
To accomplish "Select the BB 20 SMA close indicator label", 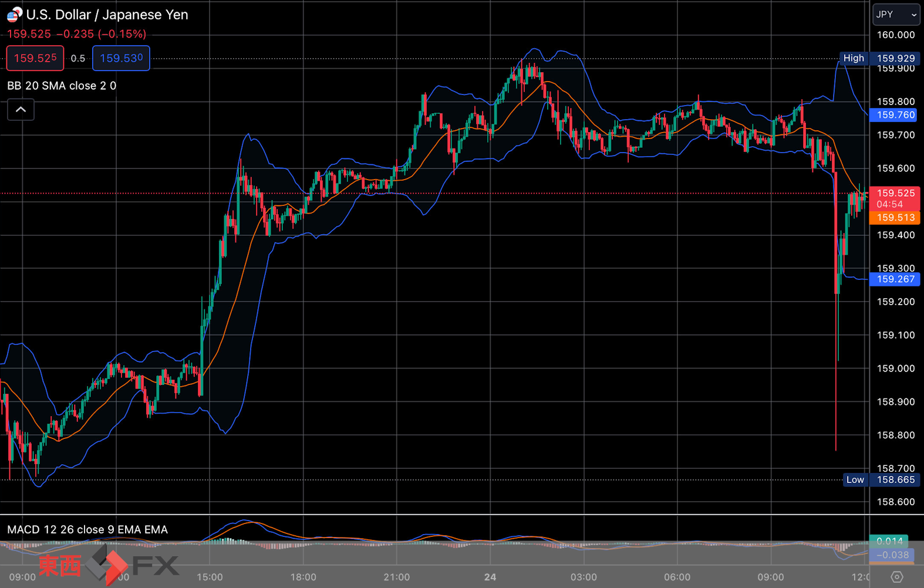I will coord(62,86).
